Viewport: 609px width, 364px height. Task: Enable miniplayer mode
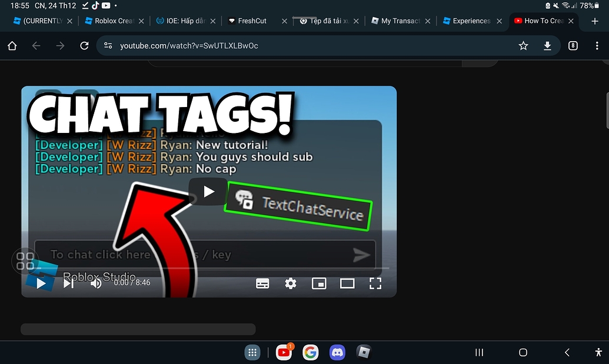pos(319,283)
